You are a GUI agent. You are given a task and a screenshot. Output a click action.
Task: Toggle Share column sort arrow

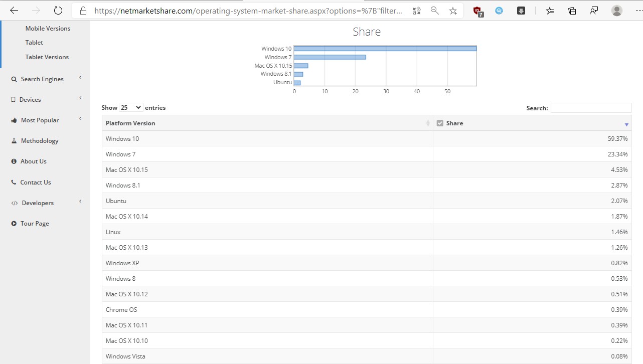(626, 124)
